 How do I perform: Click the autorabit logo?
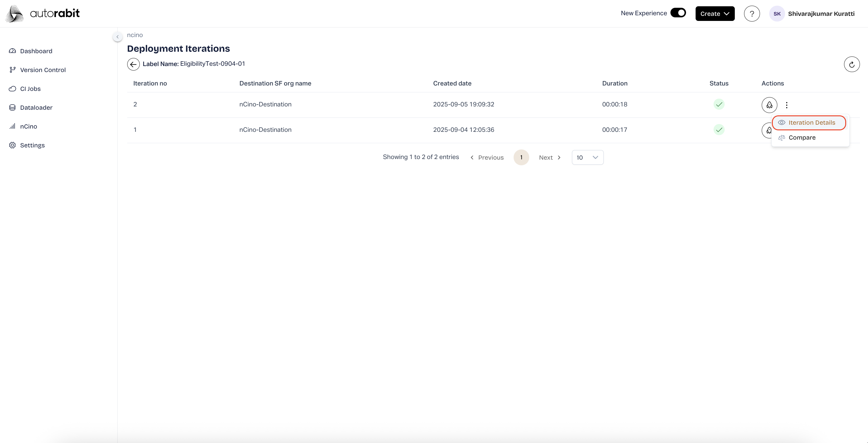43,14
